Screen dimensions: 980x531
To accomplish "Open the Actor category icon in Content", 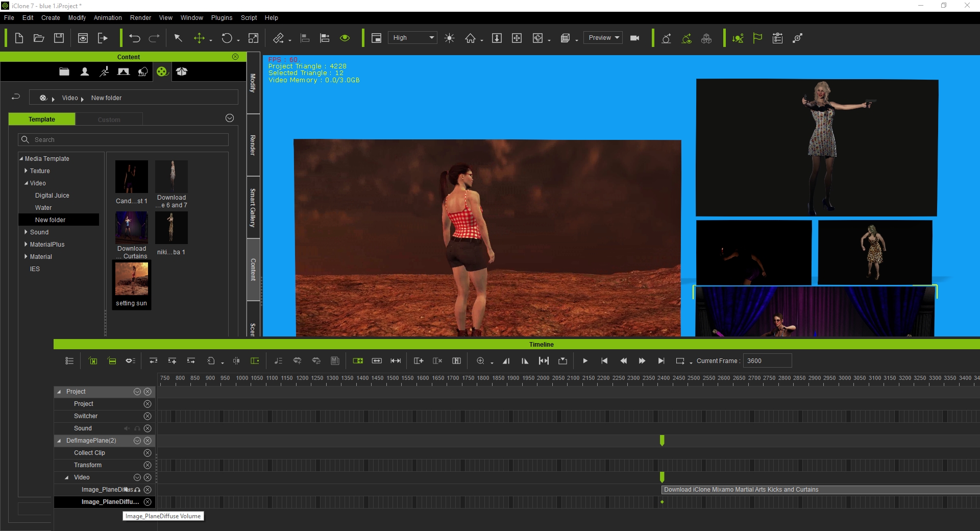I will [x=85, y=71].
